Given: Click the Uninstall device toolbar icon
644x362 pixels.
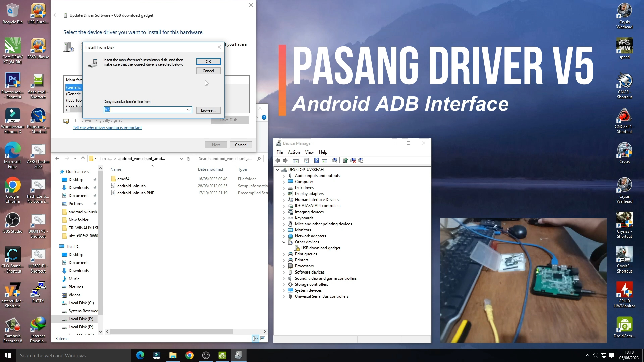Looking at the screenshot, I should (x=353, y=160).
